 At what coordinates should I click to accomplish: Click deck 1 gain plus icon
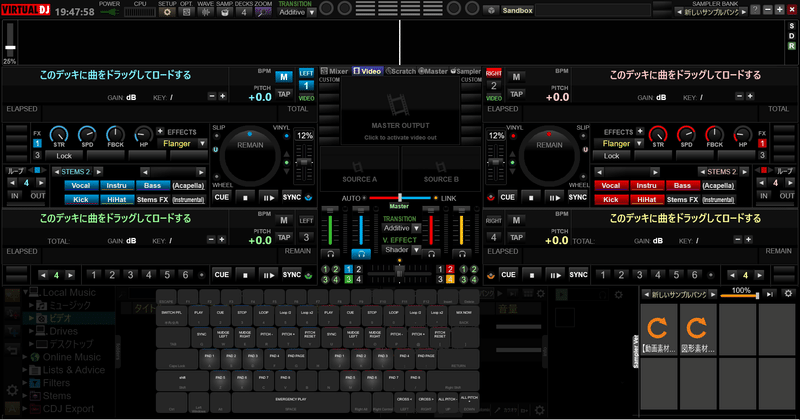point(222,96)
